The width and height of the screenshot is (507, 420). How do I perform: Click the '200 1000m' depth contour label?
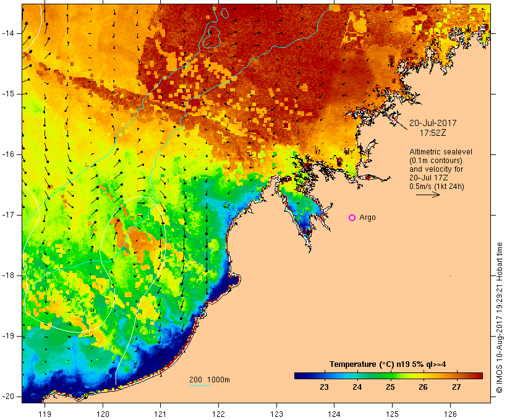[x=210, y=380]
